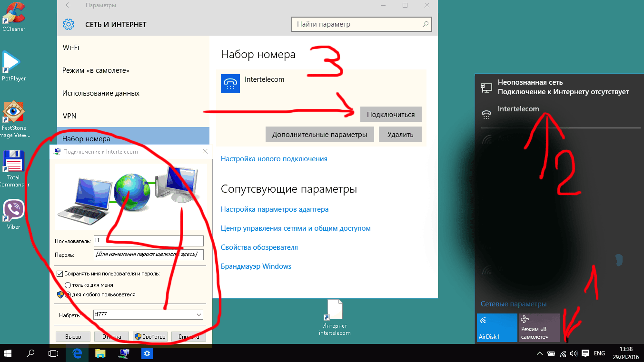644x362 pixels.
Task: Click Найти параметр search box
Action: (x=362, y=24)
